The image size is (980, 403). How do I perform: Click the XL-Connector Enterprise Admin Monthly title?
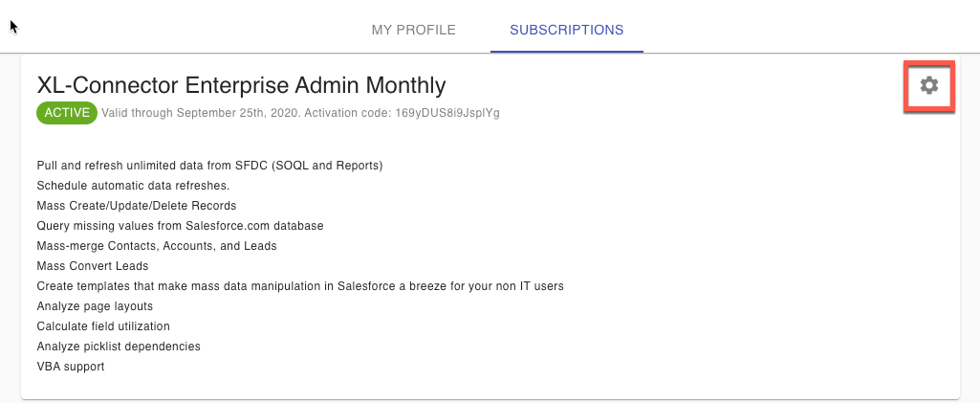(241, 85)
